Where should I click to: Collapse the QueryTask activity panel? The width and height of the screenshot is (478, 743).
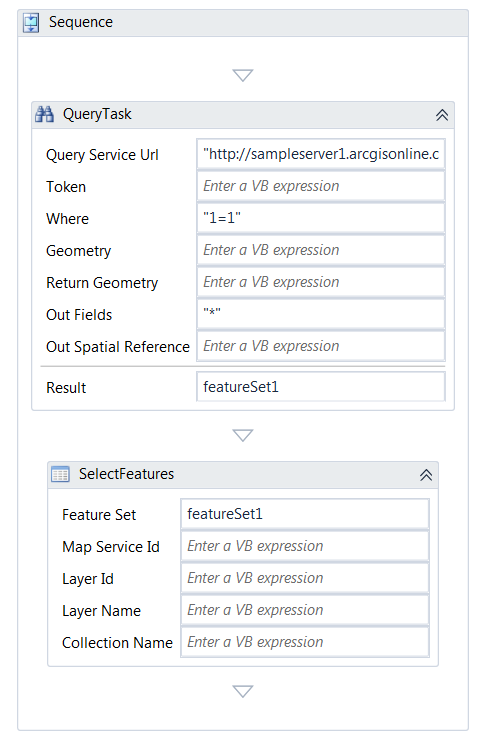[x=442, y=115]
